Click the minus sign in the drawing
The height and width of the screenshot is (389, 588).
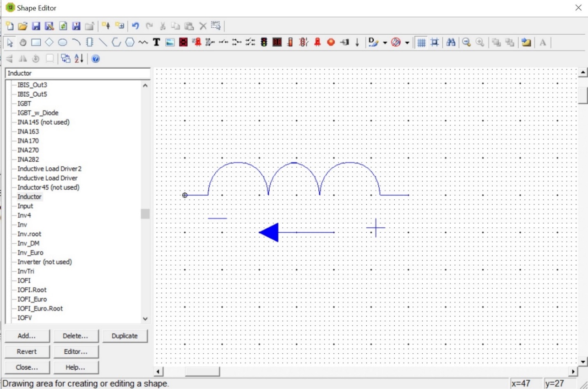pos(217,219)
